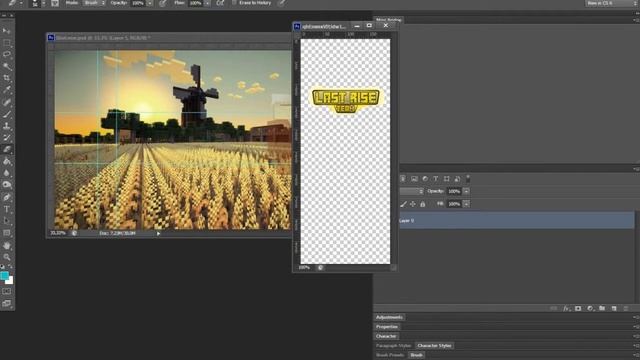The image size is (640, 360).
Task: Select the Eraser tool
Action: pyautogui.click(x=7, y=149)
